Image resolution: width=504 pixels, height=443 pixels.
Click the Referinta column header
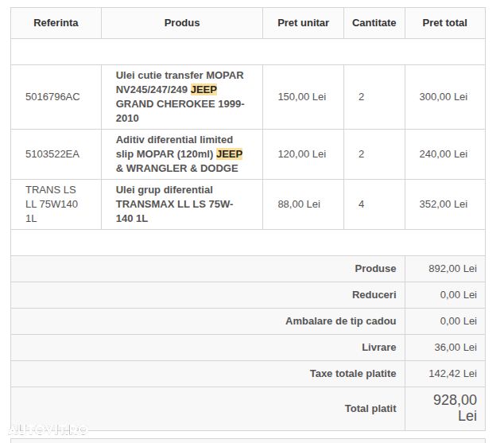(56, 23)
